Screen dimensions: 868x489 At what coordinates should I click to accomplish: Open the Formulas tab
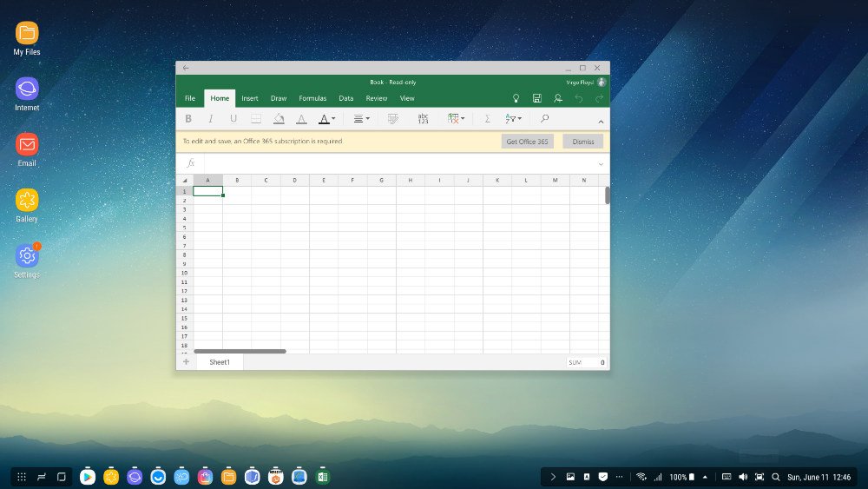pyautogui.click(x=312, y=98)
